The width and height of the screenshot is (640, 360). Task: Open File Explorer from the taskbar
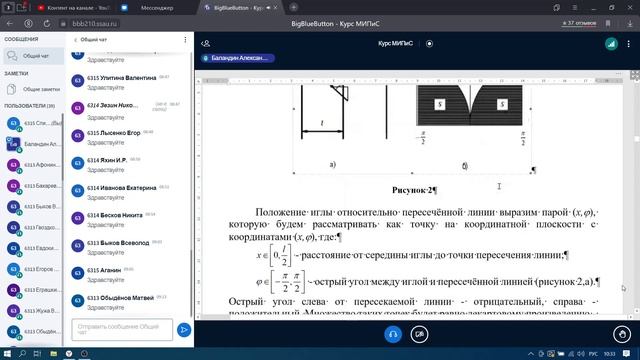click(x=53, y=353)
